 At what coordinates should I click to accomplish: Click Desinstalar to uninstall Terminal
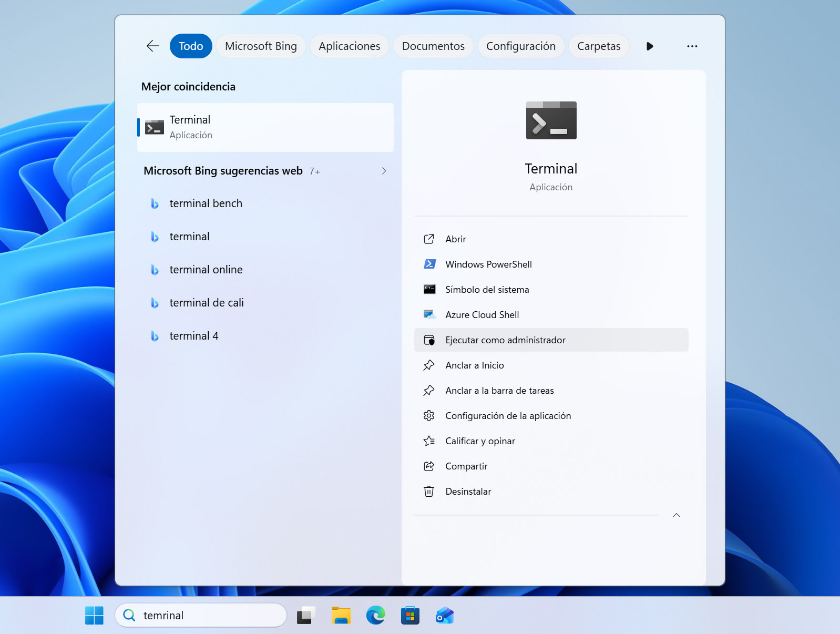pos(551,492)
